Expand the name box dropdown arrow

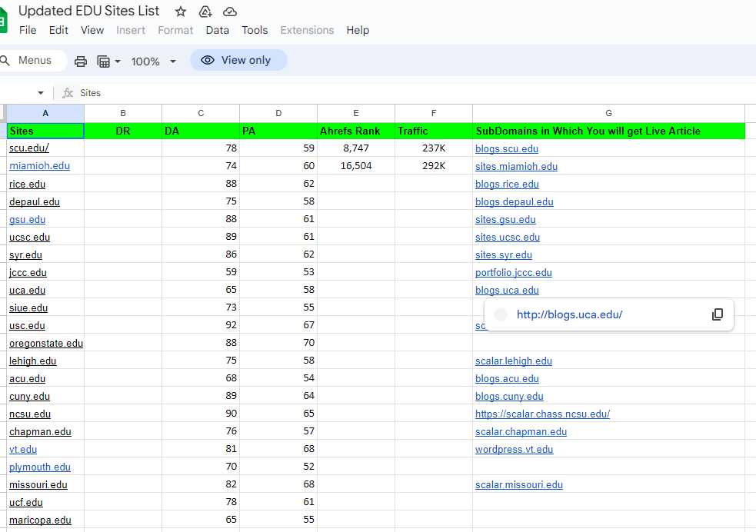tap(41, 92)
